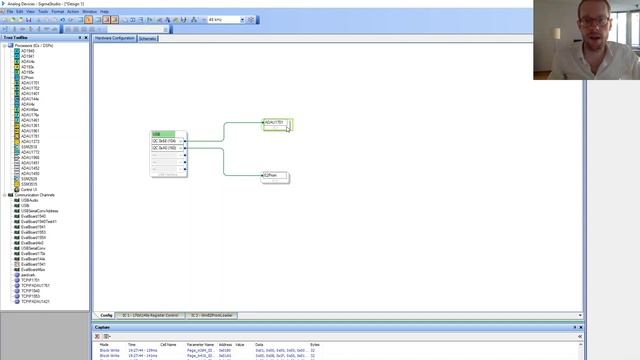
Task: Pin the Tree ToolBox panel
Action: tap(80, 38)
